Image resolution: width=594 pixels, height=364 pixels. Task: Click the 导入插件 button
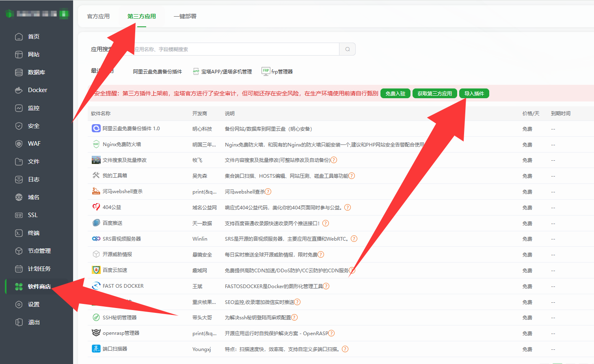(x=474, y=93)
